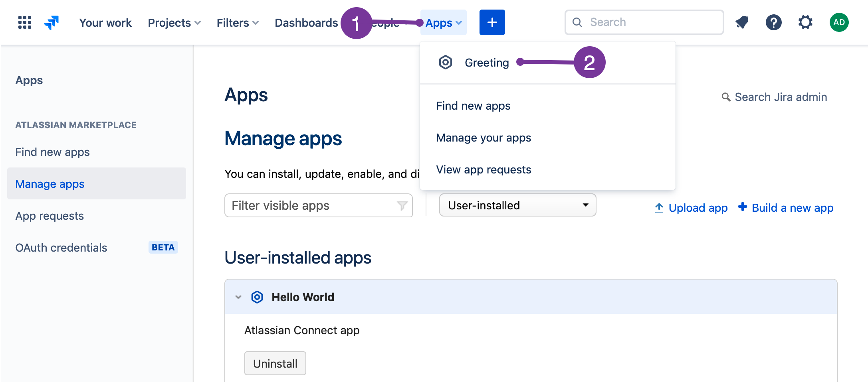868x382 pixels.
Task: Click the Hello World app icon
Action: coord(257,297)
